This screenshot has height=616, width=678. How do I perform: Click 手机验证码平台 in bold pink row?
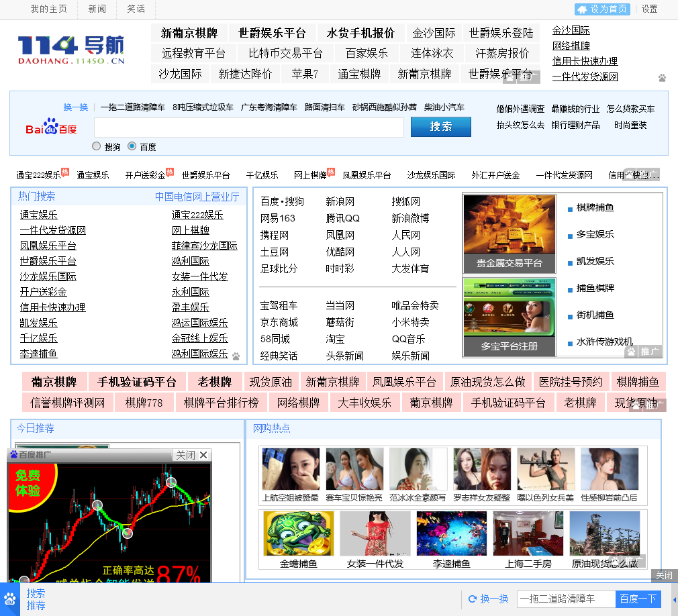(137, 382)
